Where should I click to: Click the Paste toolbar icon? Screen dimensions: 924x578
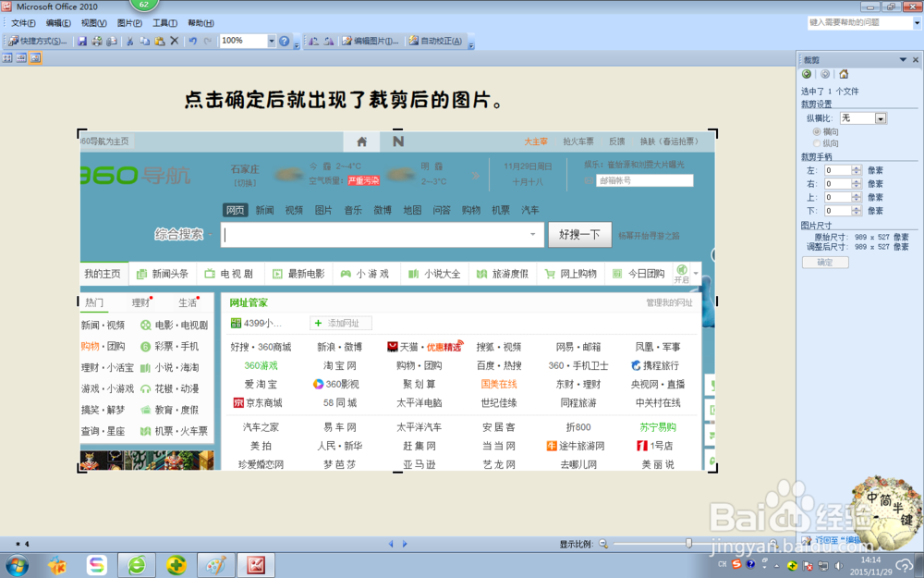pos(162,41)
